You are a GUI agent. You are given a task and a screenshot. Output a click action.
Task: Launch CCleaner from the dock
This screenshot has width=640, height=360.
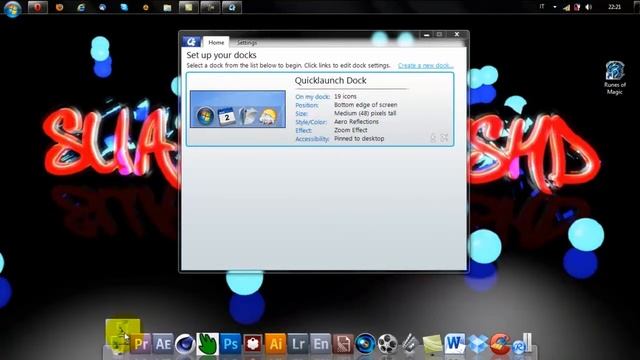tap(500, 344)
